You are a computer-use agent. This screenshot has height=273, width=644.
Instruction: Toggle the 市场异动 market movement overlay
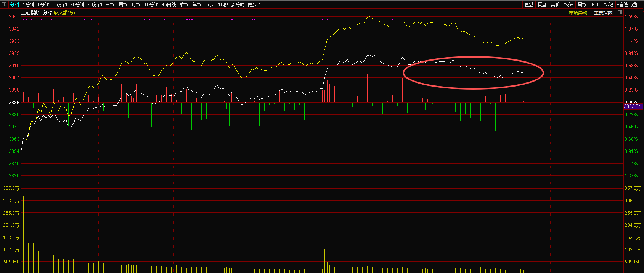coord(578,13)
